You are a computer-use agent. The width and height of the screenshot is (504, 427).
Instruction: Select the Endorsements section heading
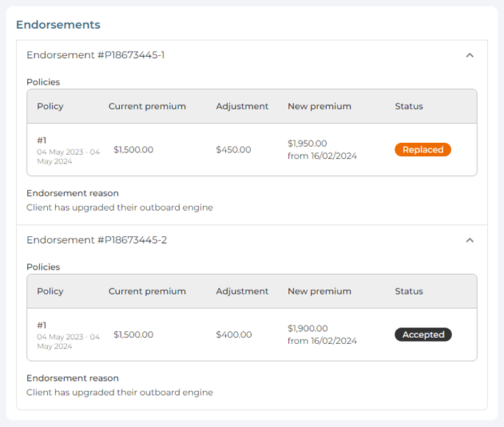coord(58,24)
